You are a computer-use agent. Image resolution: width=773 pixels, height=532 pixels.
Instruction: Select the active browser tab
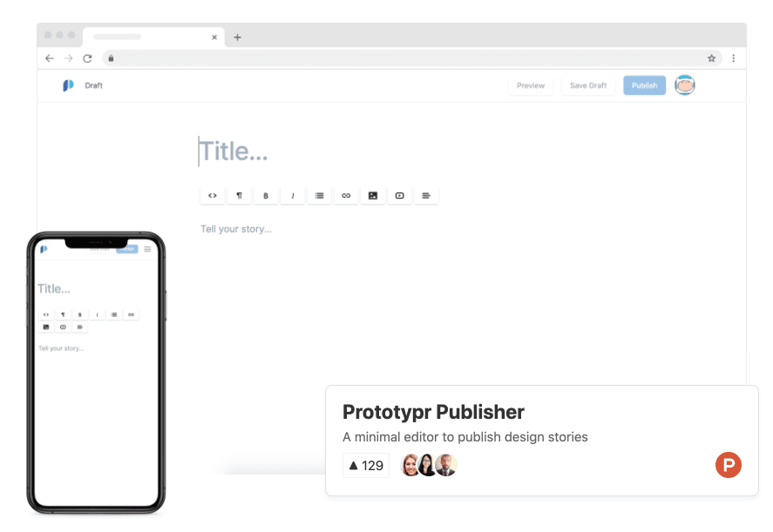pos(153,37)
